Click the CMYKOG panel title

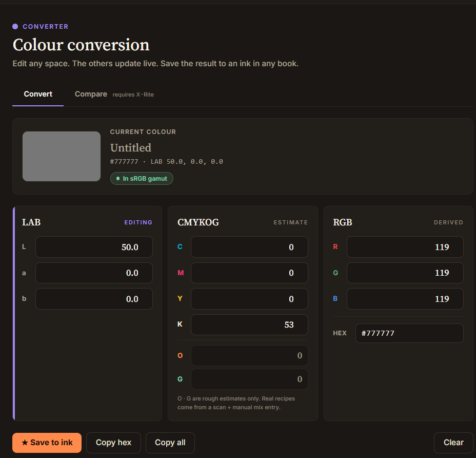(x=198, y=222)
